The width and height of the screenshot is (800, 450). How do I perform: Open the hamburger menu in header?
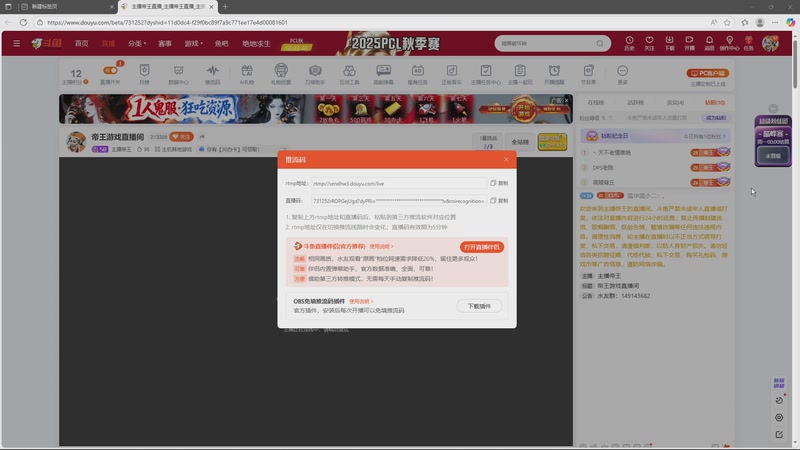16,43
